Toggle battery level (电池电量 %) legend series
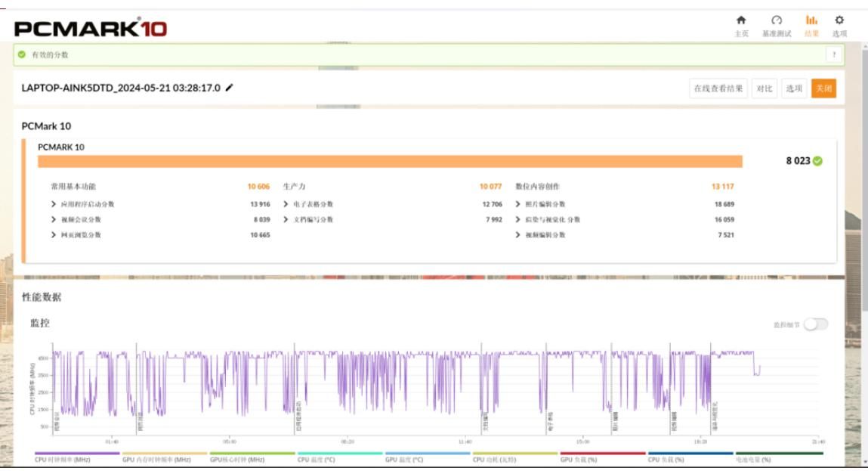Viewport: 868px width, 471px height. 779,457
